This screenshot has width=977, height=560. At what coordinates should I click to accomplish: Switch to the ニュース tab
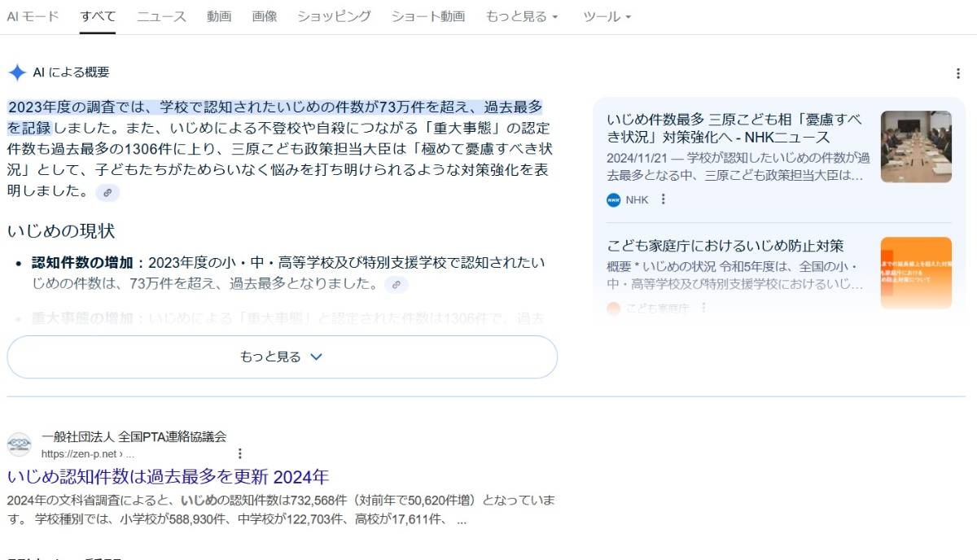point(161,16)
